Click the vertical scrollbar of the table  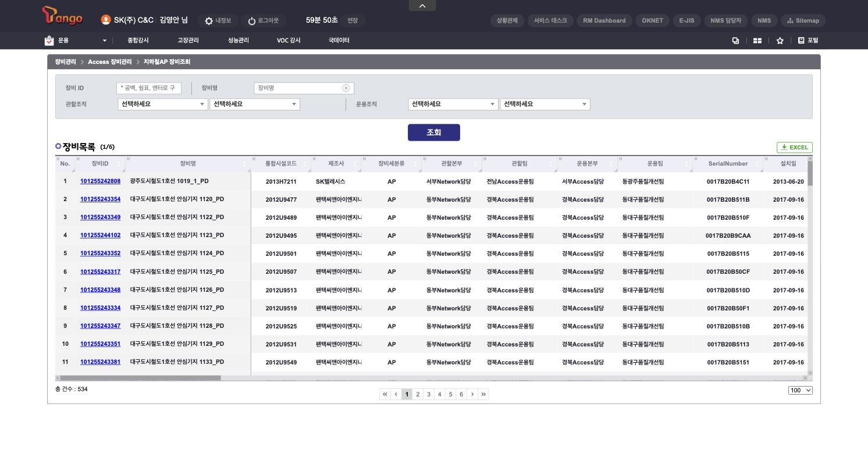tap(810, 173)
